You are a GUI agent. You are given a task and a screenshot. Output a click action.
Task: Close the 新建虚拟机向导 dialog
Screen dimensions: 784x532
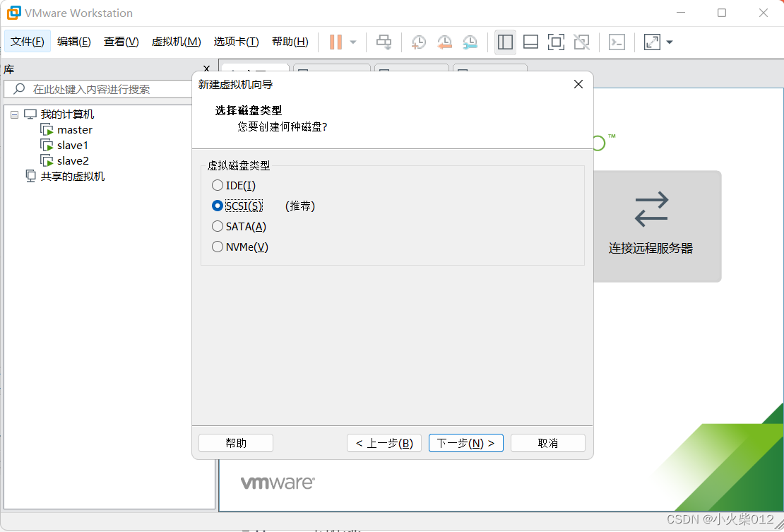578,85
